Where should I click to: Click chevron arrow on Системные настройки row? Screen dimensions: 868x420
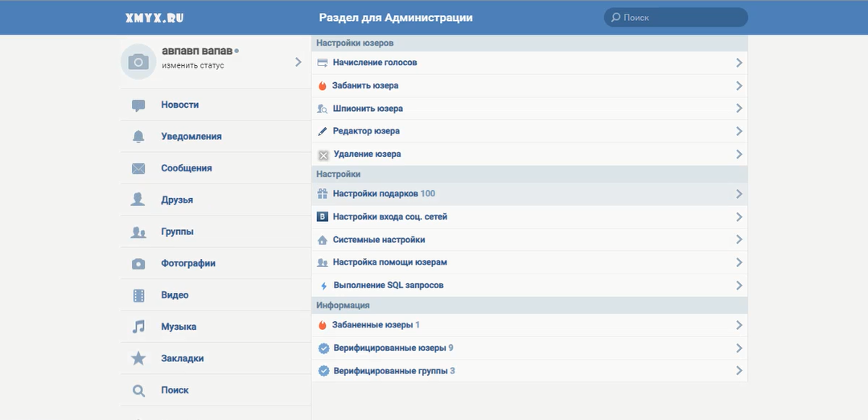(x=738, y=240)
